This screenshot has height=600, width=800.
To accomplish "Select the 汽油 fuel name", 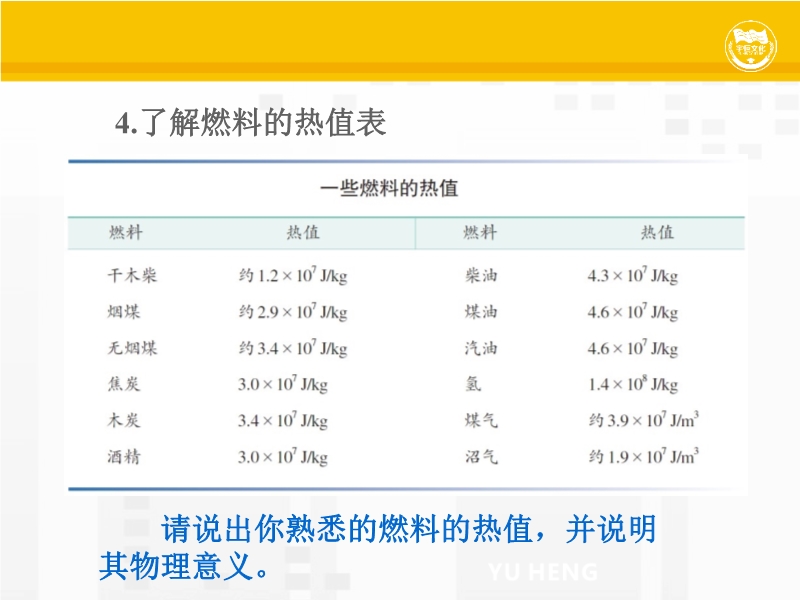I will [480, 348].
